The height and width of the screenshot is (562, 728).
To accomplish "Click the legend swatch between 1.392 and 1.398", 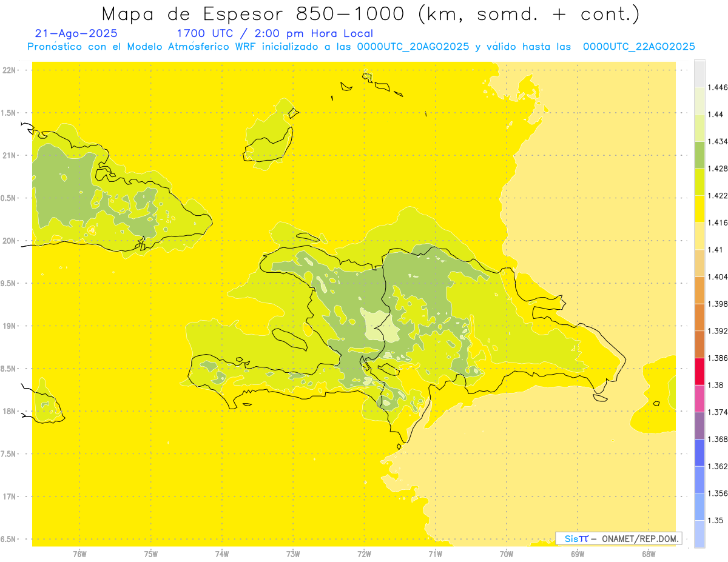I will [x=699, y=317].
